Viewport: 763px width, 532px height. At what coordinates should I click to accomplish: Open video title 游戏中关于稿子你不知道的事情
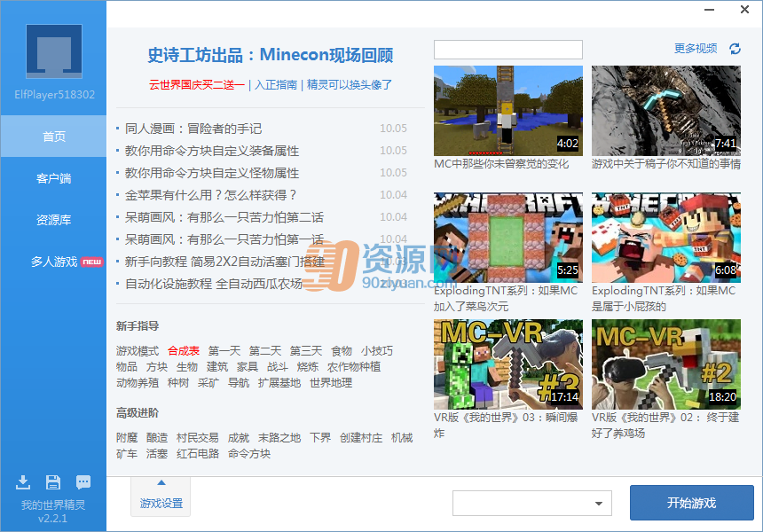coord(666,164)
